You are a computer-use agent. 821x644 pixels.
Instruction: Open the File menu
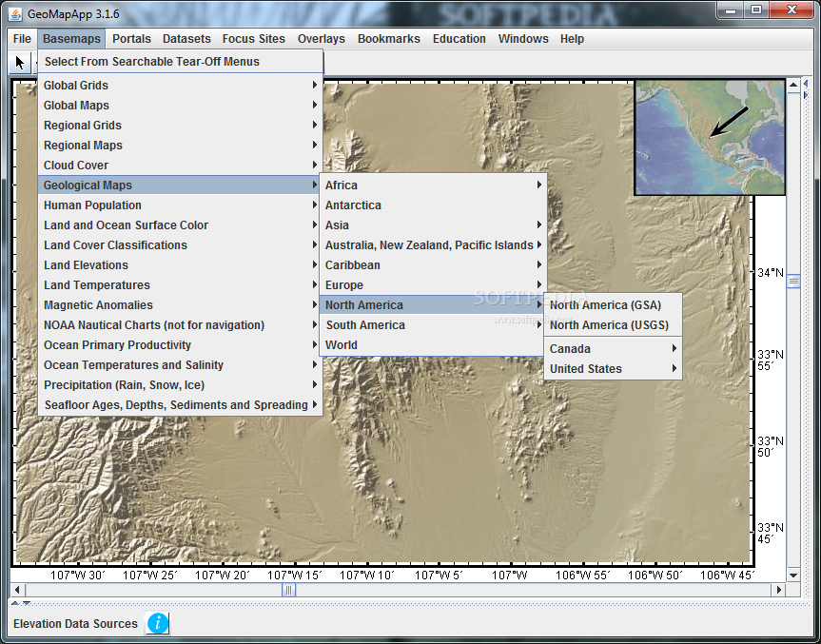[x=22, y=39]
